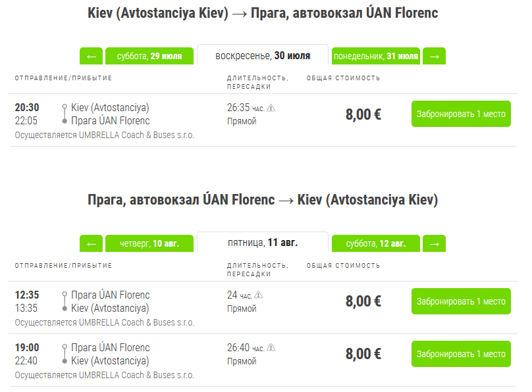532x392 pixels.
Task: Switch to the суббота, 12 авг. tab
Action: [376, 243]
